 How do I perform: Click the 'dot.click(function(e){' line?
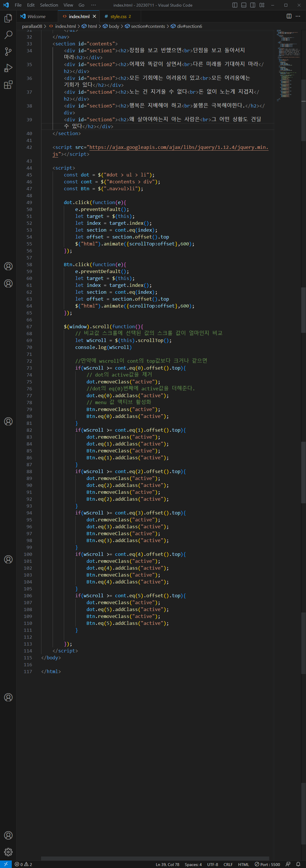click(x=95, y=203)
